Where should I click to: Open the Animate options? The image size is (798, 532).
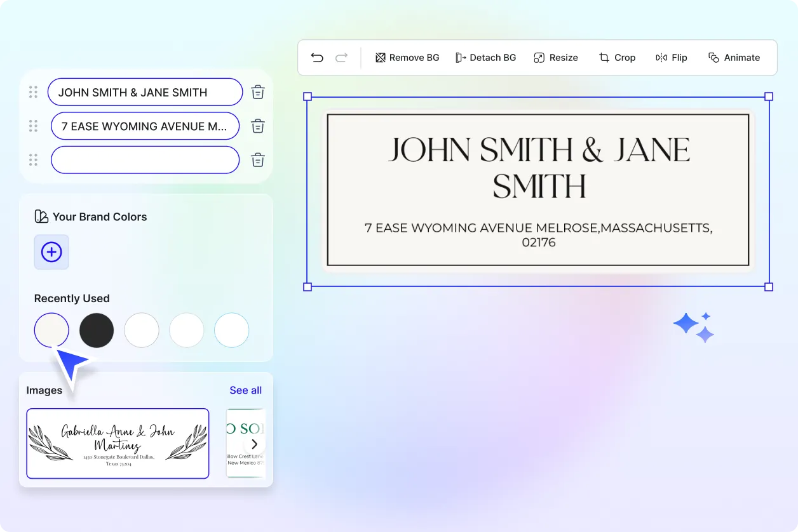click(734, 57)
